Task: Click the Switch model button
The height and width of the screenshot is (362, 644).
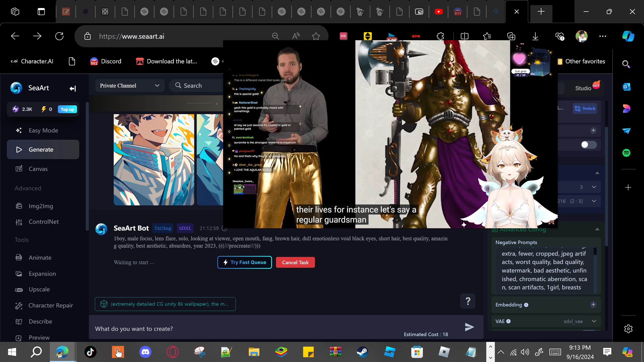Action: pyautogui.click(x=585, y=109)
